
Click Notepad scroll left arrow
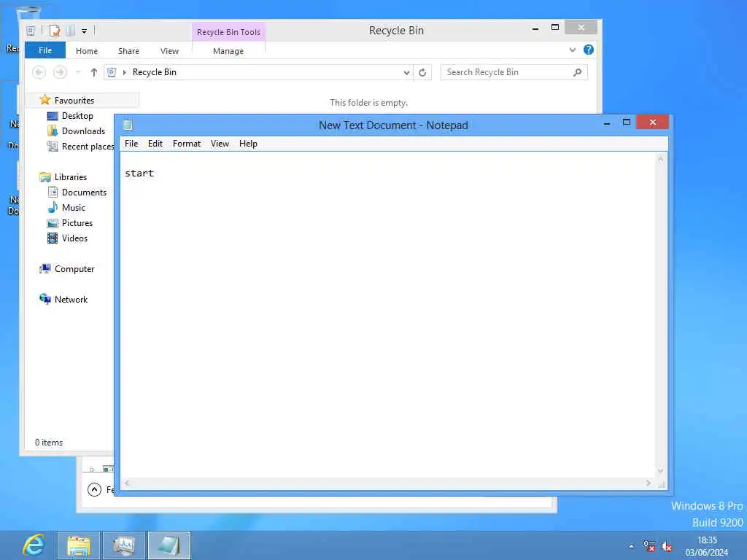pyautogui.click(x=127, y=483)
